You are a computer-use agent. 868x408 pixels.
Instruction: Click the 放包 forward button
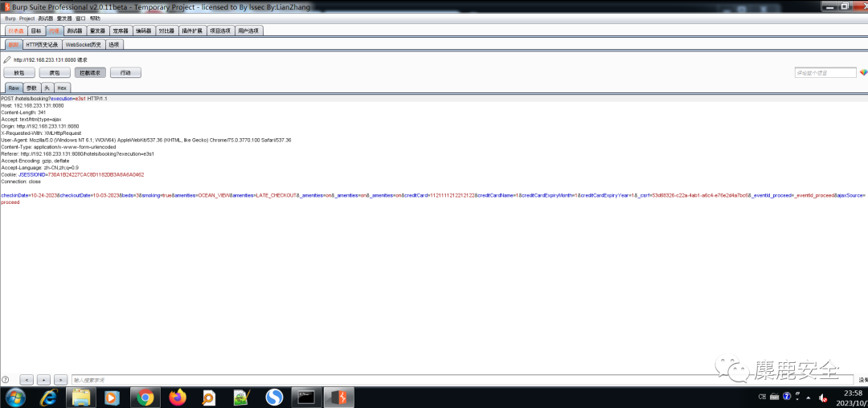pos(19,72)
